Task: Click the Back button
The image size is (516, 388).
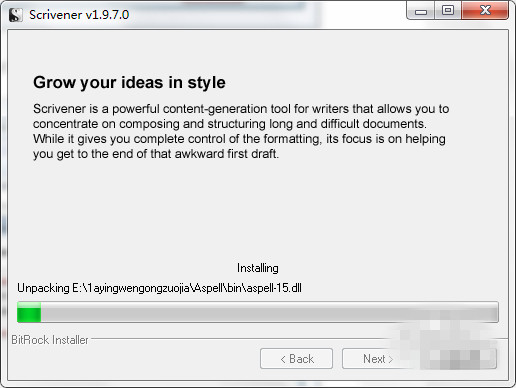Action: point(296,359)
